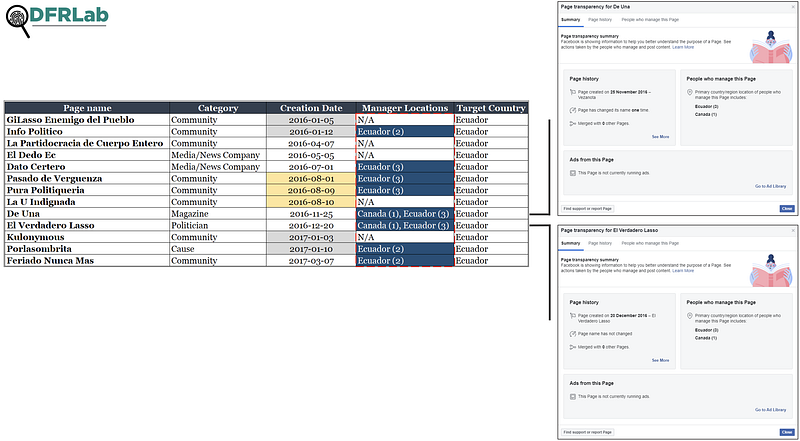This screenshot has height=441, width=800.
Task: Select De Una page name cell
Action: pos(87,214)
